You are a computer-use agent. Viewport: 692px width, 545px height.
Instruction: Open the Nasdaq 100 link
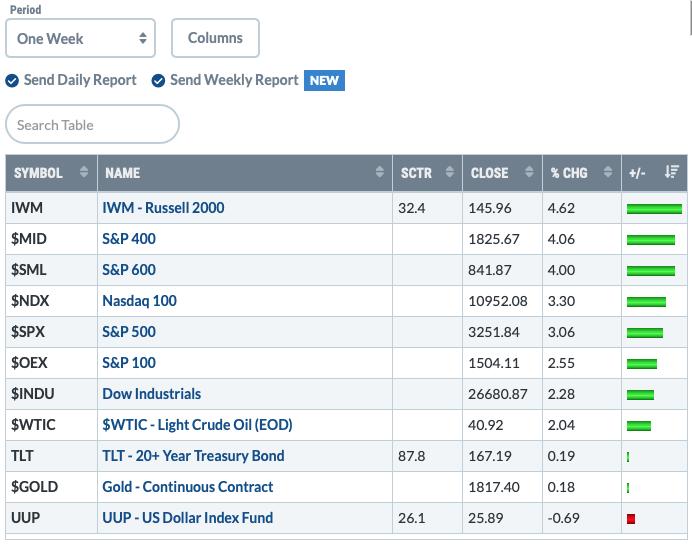[x=139, y=301]
